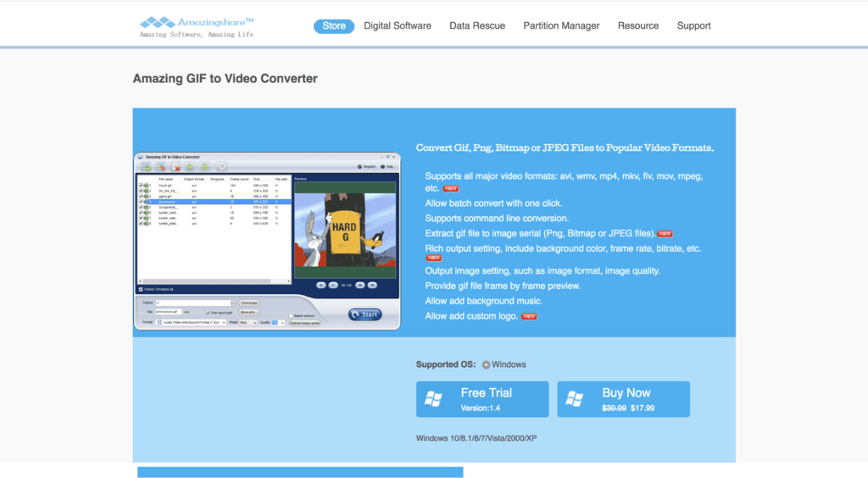Screen dimensions: 868x478
Task: Click the Free Trial button
Action: coord(482,399)
